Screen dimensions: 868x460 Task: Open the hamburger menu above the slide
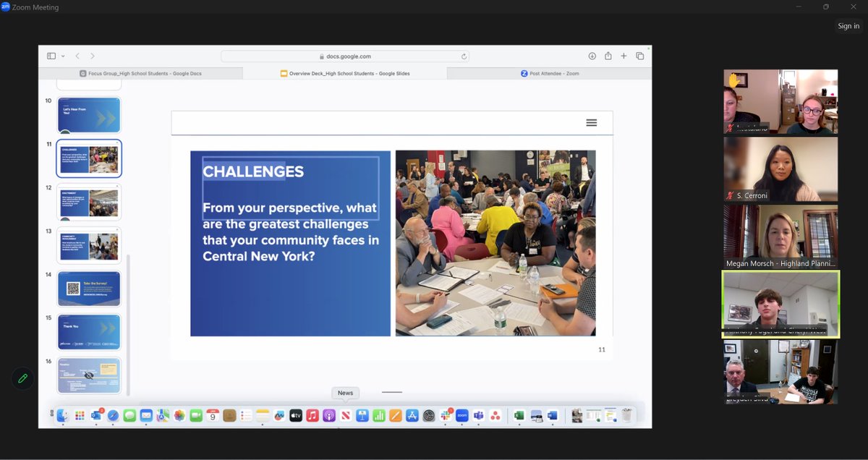(x=592, y=123)
